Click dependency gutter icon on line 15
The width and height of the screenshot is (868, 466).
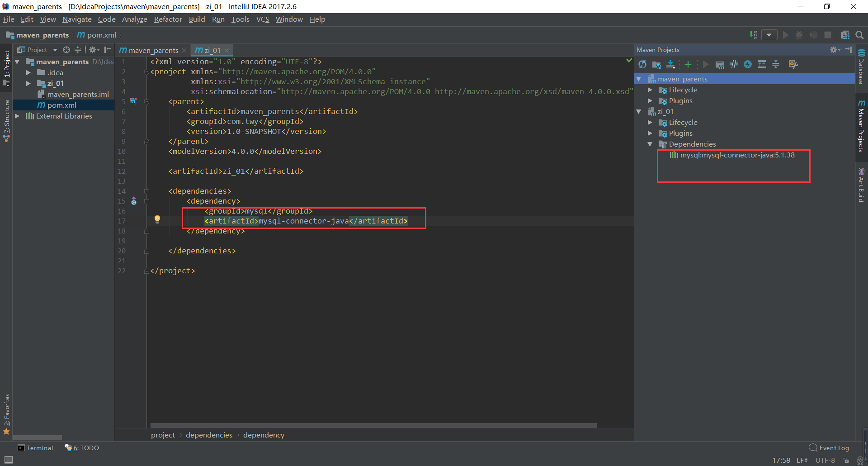click(x=134, y=201)
